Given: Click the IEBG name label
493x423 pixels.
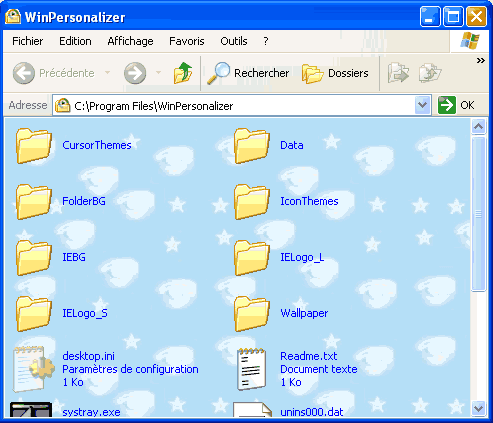Looking at the screenshot, I should click(x=74, y=257).
